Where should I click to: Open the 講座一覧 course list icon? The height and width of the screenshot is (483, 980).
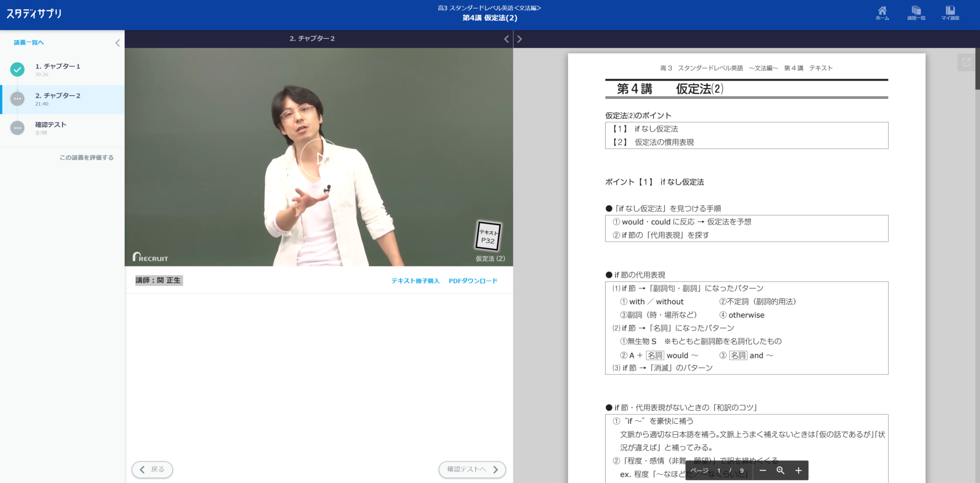[916, 13]
